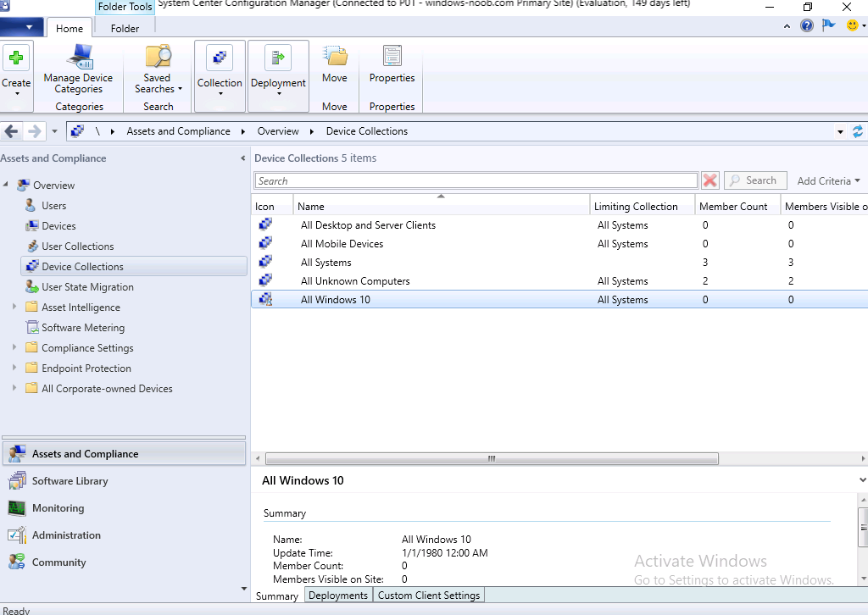Refresh the view using refresh icon
This screenshot has width=868, height=615.
858,131
